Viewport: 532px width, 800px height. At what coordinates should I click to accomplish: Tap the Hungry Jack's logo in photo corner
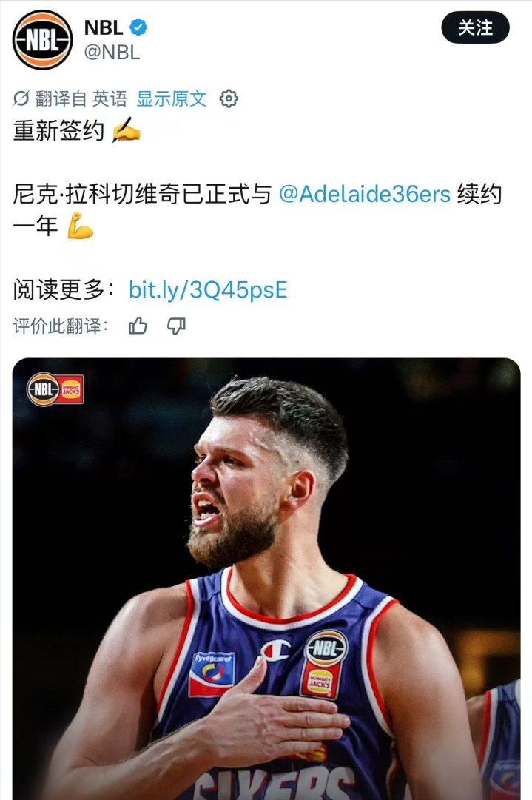click(71, 389)
